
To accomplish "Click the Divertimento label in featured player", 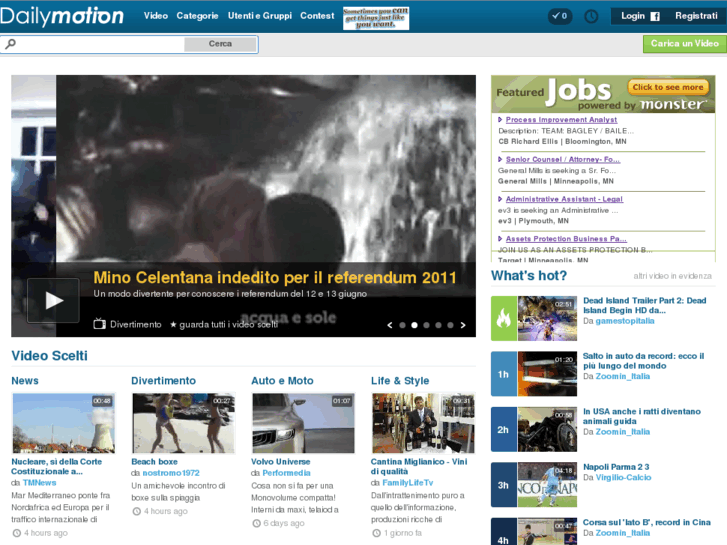I will (136, 325).
